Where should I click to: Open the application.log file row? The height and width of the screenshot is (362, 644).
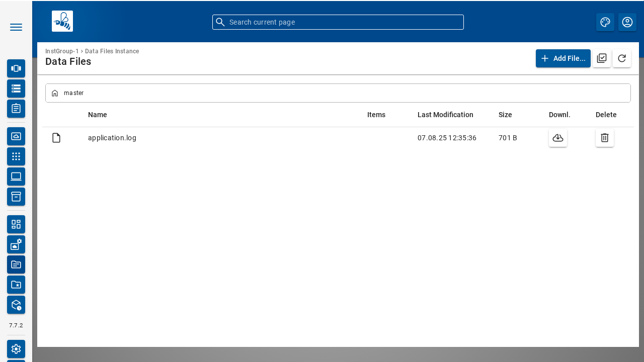pos(338,138)
